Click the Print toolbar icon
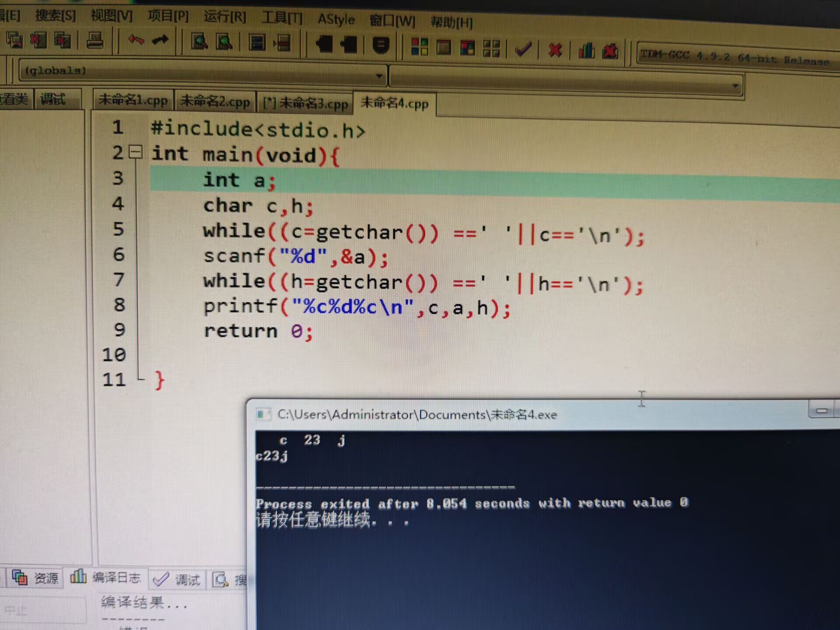 point(94,41)
